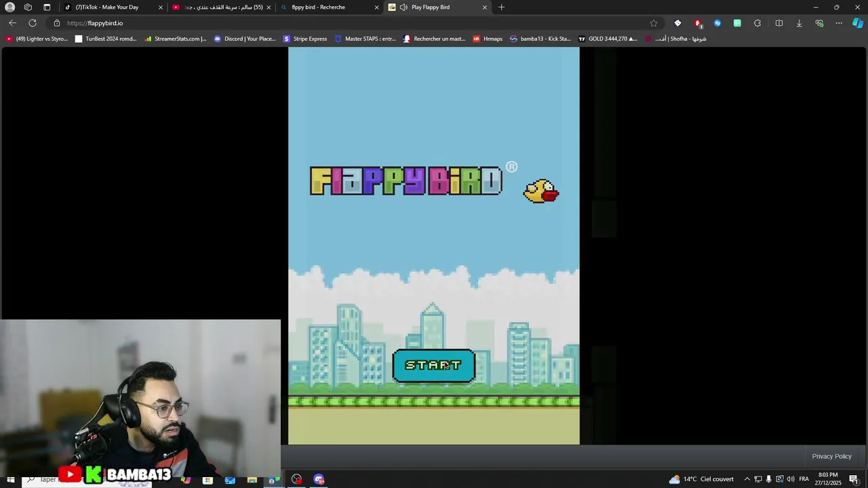868x488 pixels.
Task: Open the GOLD 3 444,270 bookmark
Action: click(607, 39)
